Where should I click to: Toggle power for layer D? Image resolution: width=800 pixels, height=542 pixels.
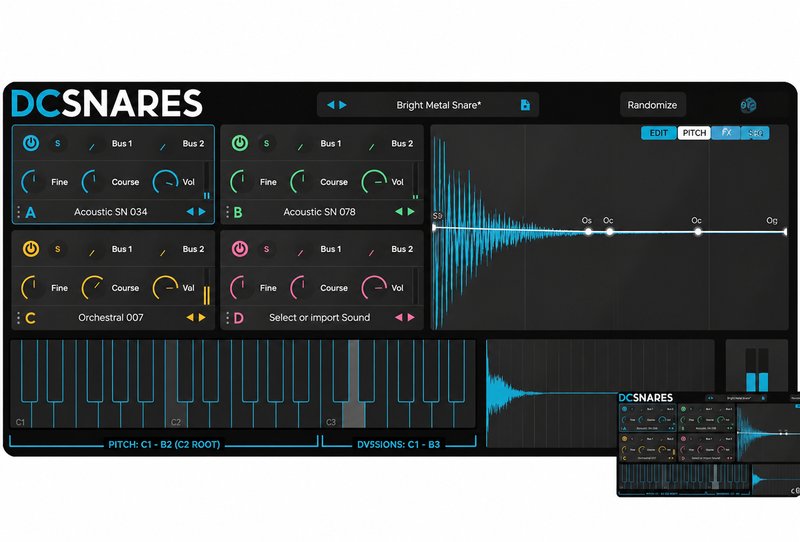pos(240,249)
